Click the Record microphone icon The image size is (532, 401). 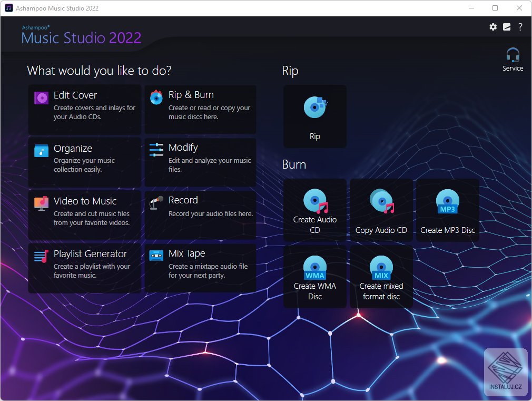(x=156, y=203)
